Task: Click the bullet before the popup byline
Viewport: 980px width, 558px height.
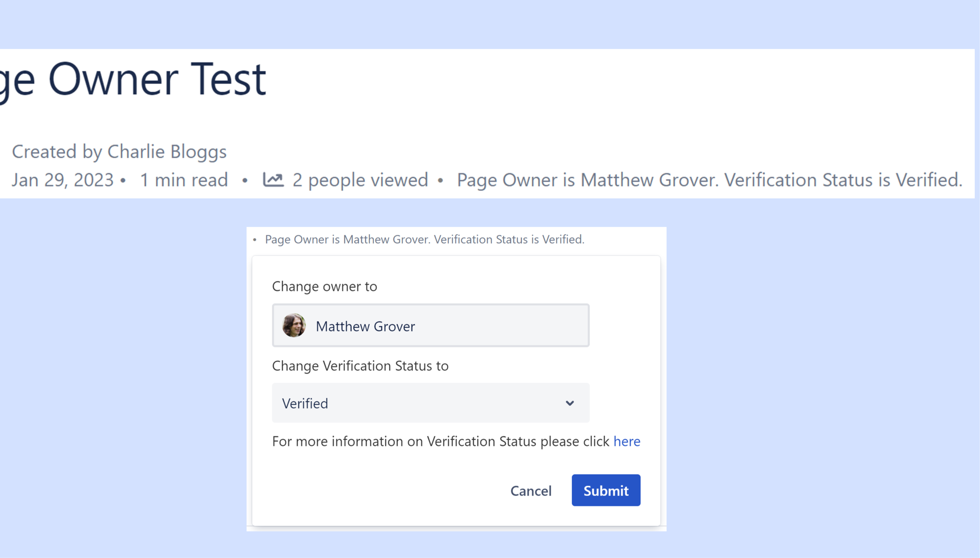Action: click(x=255, y=240)
